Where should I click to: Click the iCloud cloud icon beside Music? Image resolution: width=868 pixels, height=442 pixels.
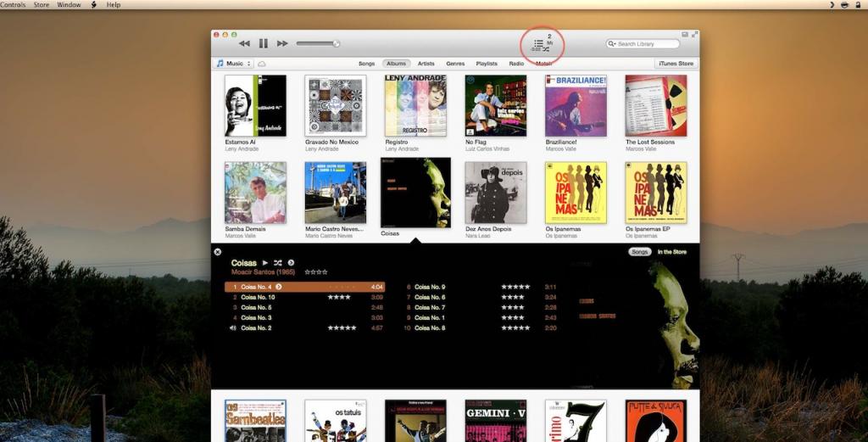point(262,64)
